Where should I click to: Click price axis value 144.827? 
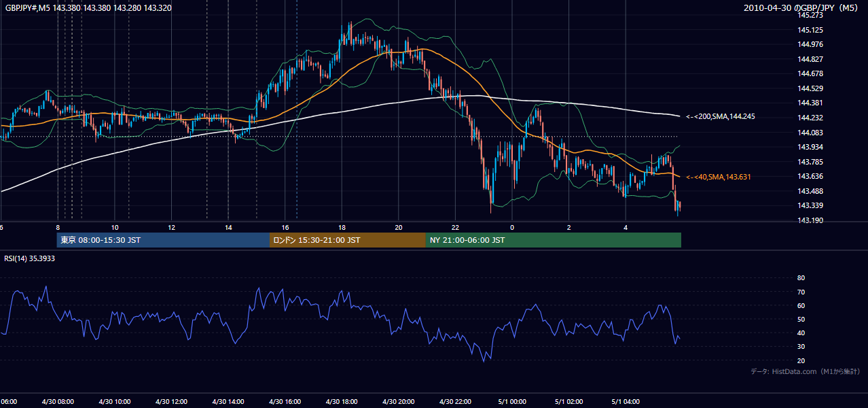coord(811,59)
